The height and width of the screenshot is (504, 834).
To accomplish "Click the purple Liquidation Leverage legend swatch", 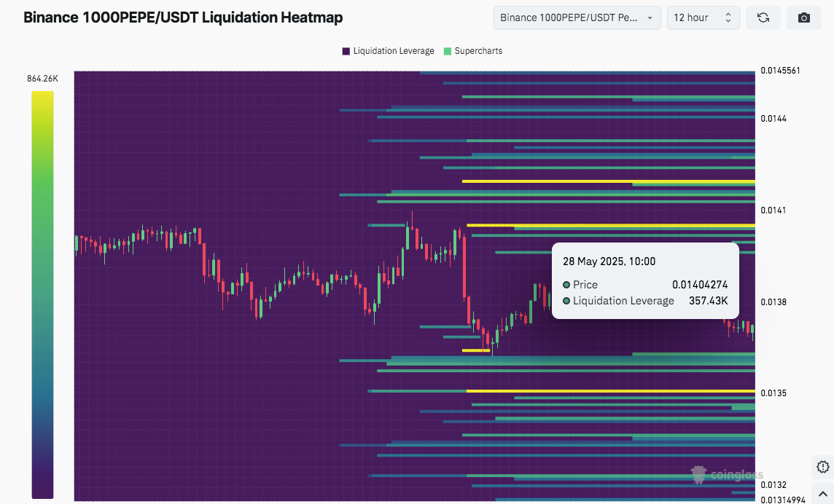I will click(x=346, y=51).
